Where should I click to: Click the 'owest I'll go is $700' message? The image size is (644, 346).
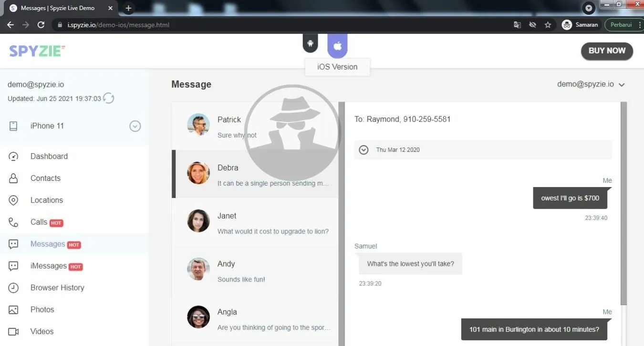pyautogui.click(x=570, y=198)
